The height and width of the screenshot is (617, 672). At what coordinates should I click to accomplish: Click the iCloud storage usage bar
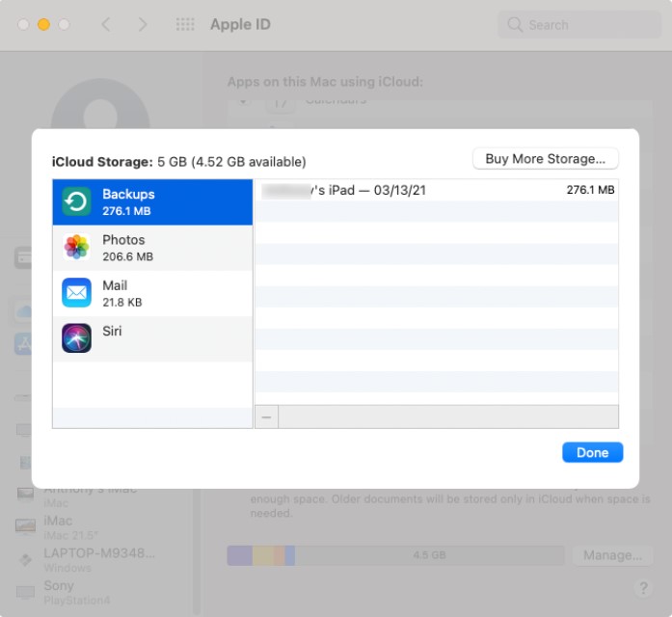coord(395,555)
